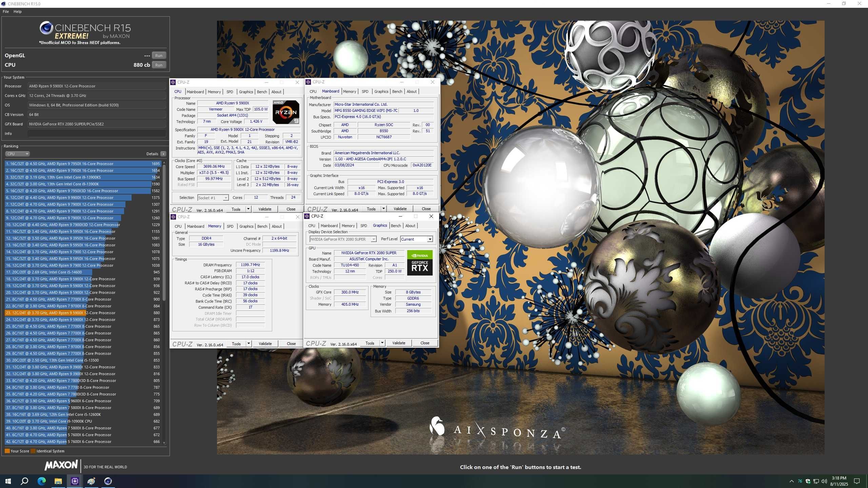Click the ranking list scrollbar thumb

[x=164, y=232]
